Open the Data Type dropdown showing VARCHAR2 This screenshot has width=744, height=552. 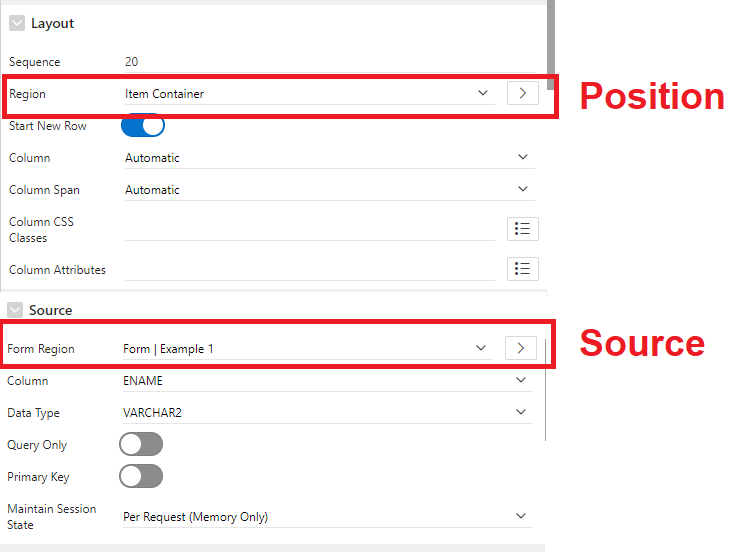326,412
